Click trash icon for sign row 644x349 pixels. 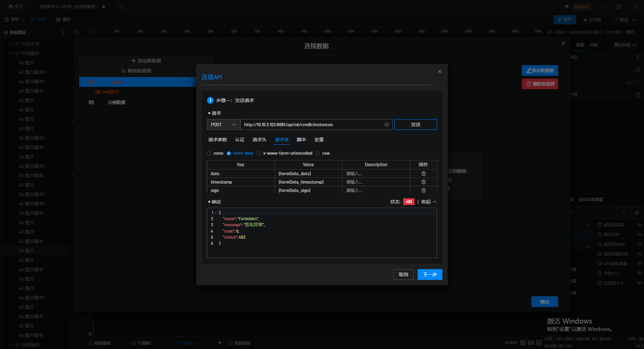tap(423, 190)
